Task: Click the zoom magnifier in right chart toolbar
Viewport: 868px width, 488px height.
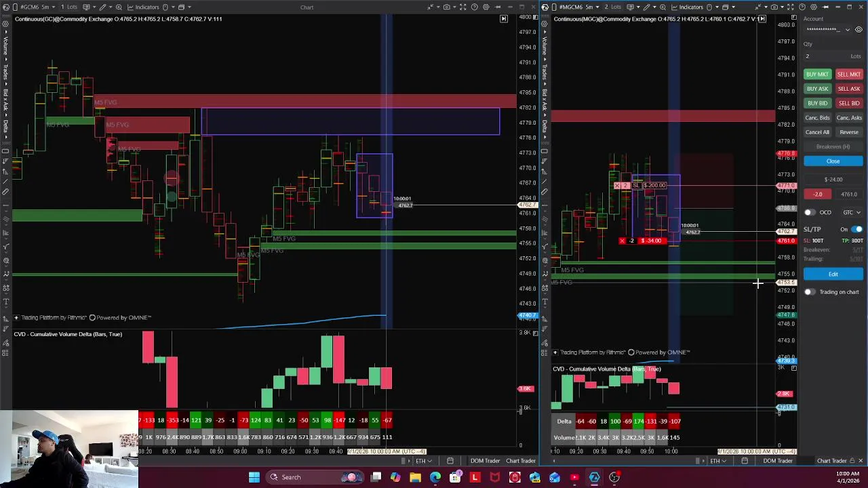Action: (663, 7)
